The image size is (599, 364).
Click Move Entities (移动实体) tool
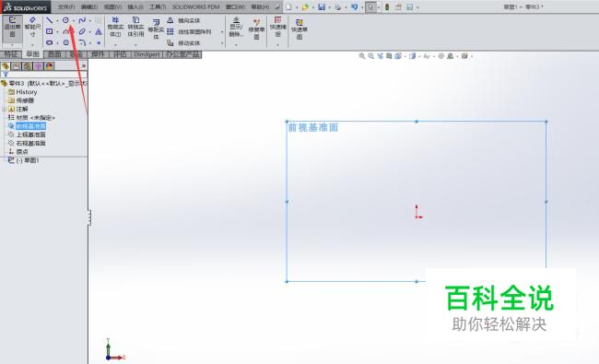click(x=183, y=43)
